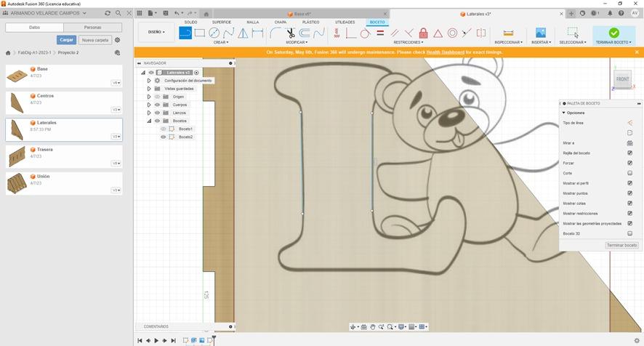Switch to the SUPERFICIE ribbon tab
Screen dimensions: 644x346
coord(222,23)
